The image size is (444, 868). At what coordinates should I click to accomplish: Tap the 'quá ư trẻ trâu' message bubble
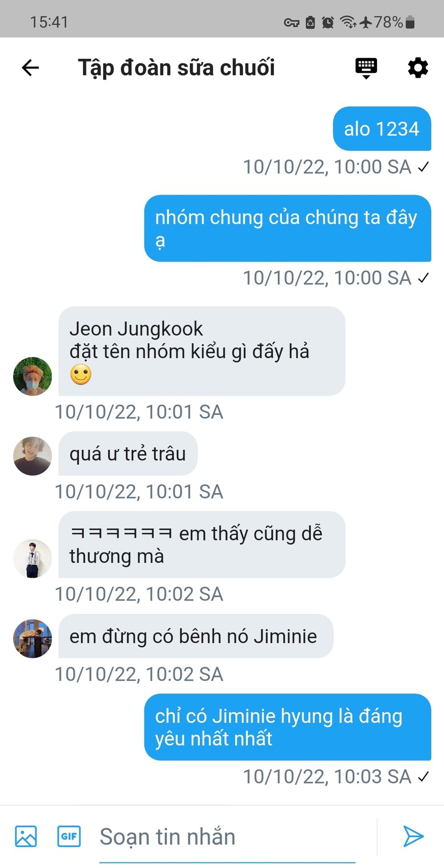tap(128, 453)
